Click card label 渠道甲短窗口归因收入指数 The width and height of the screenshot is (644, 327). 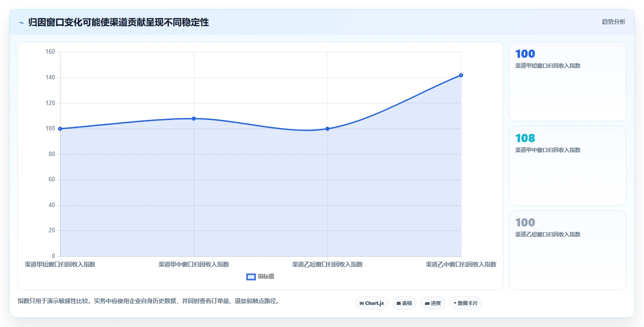pyautogui.click(x=548, y=66)
